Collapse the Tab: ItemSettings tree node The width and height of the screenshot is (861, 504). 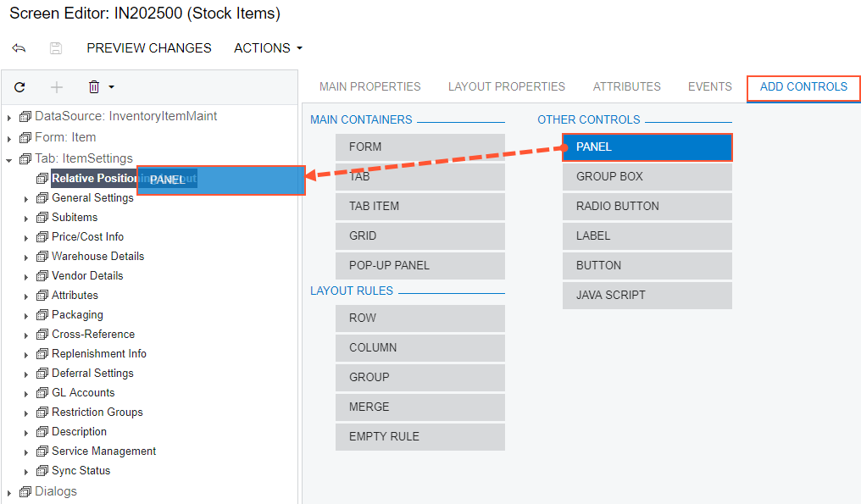point(9,159)
